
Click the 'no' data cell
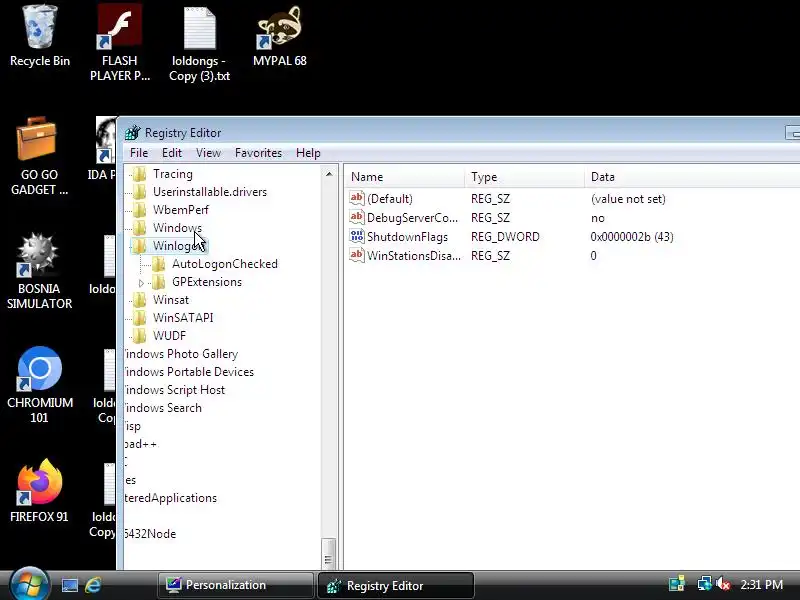(x=597, y=218)
